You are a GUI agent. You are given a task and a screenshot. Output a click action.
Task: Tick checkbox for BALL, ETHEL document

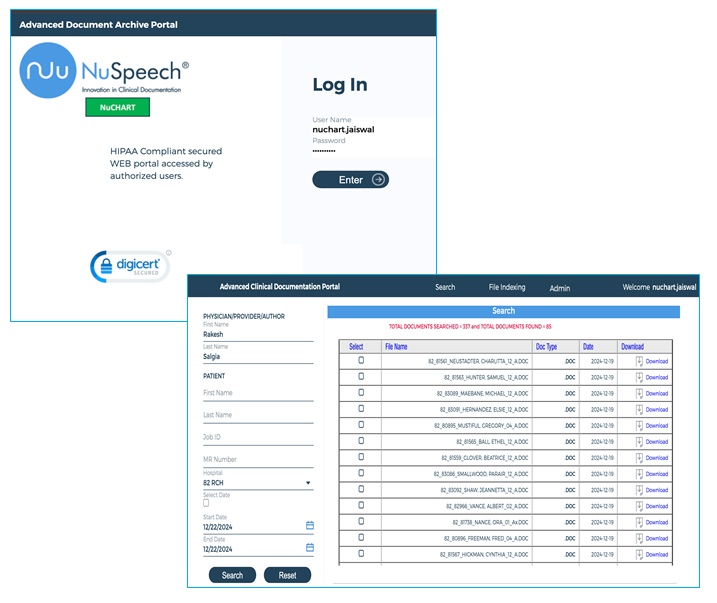361,440
